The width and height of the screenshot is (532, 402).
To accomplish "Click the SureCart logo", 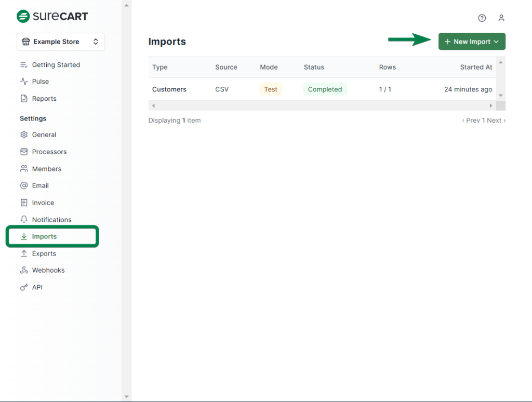I will [52, 16].
